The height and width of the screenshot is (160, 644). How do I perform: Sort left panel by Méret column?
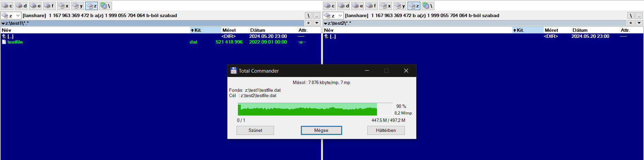coord(235,30)
